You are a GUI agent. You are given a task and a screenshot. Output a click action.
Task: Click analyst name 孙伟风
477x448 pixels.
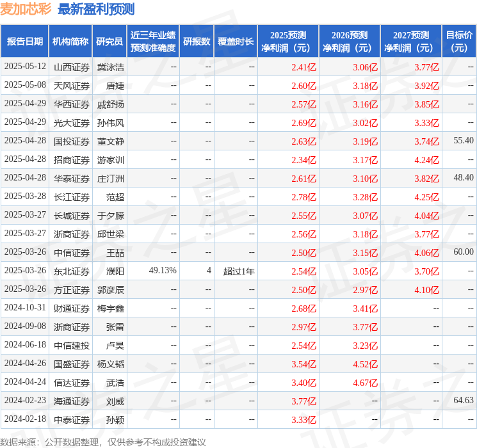[111, 123]
